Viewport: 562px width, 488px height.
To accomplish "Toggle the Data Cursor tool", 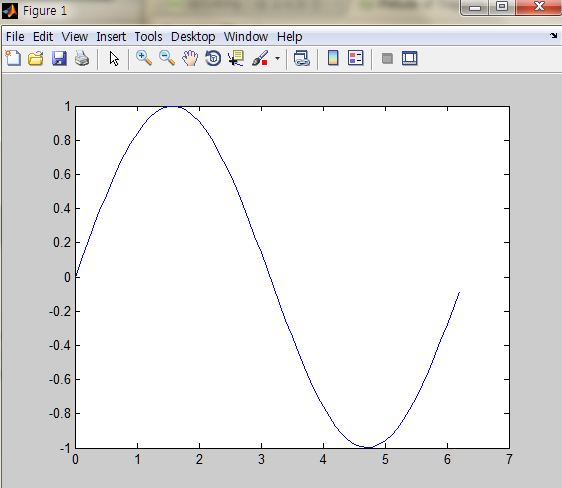I will (x=236, y=58).
